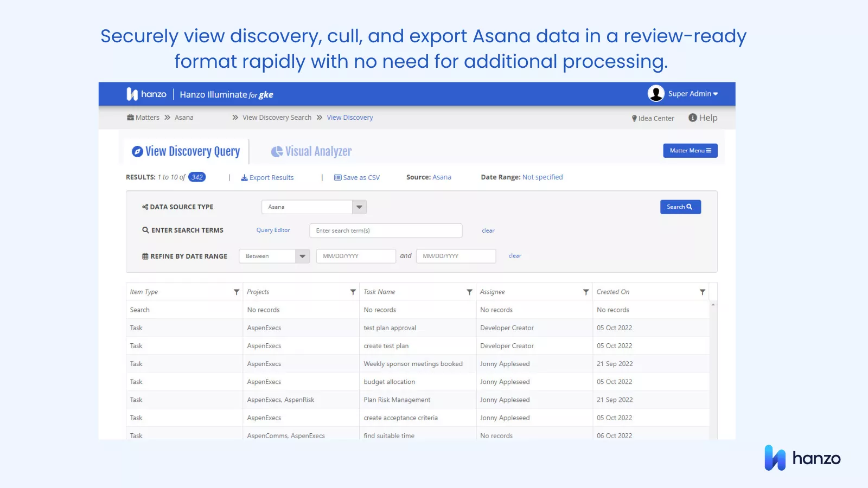The height and width of the screenshot is (488, 868).
Task: Open the Assignee column filter
Action: coord(586,292)
